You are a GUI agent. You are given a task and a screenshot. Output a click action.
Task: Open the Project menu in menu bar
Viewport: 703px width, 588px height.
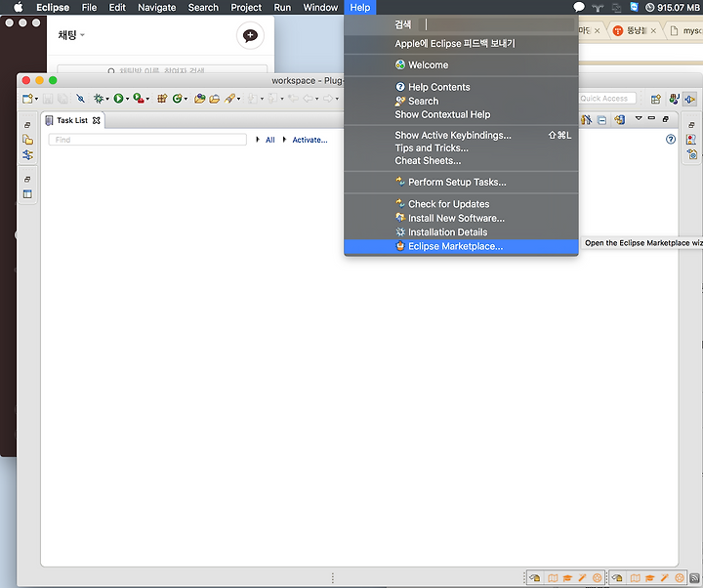[x=246, y=8]
